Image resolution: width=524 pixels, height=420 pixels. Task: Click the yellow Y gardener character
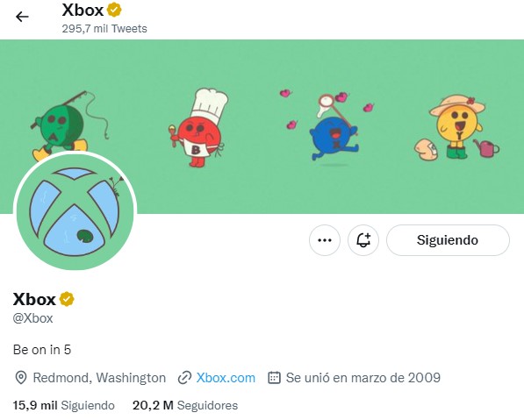(x=458, y=128)
